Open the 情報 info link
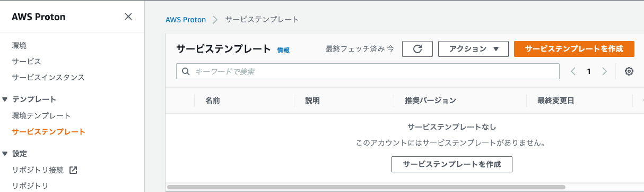 pyautogui.click(x=283, y=50)
